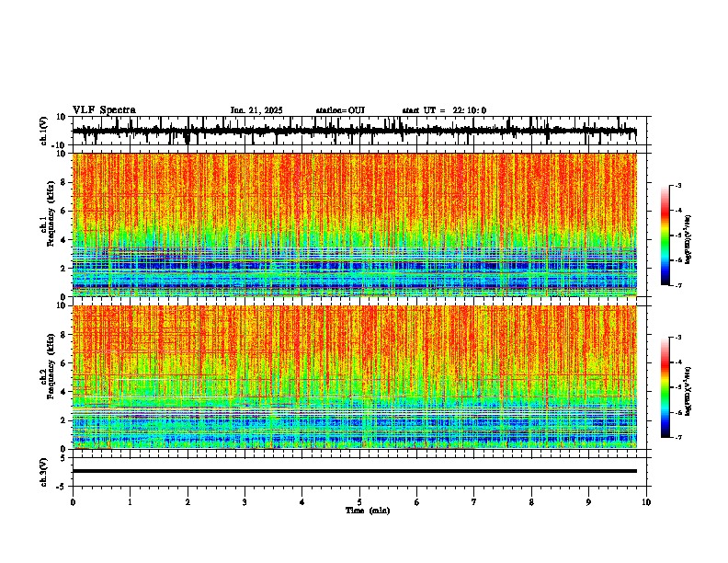728x563 pixels.
Task: Click the "Time (min)" axis label
Action: point(368,511)
